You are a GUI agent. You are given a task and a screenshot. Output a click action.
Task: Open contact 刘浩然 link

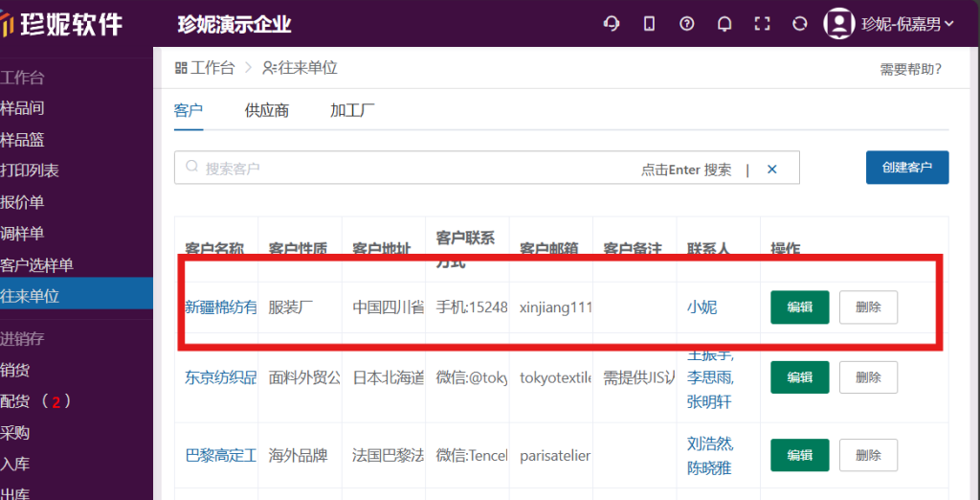point(710,444)
